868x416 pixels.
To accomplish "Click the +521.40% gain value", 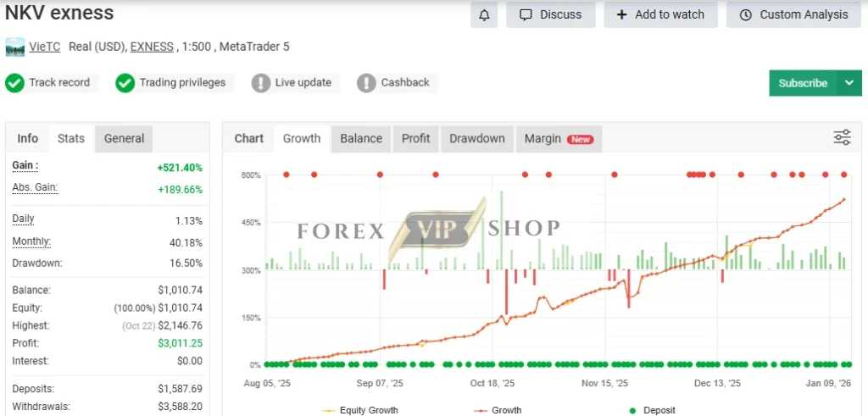I will pos(180,168).
